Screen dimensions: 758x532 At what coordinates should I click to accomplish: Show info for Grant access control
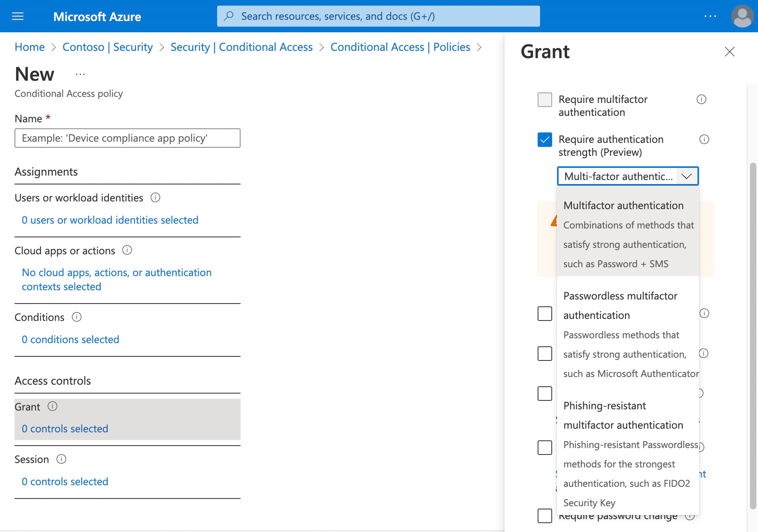click(52, 406)
